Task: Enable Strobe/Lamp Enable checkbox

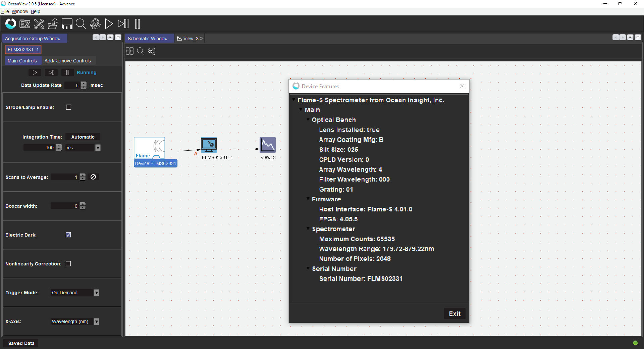Action: click(x=68, y=107)
